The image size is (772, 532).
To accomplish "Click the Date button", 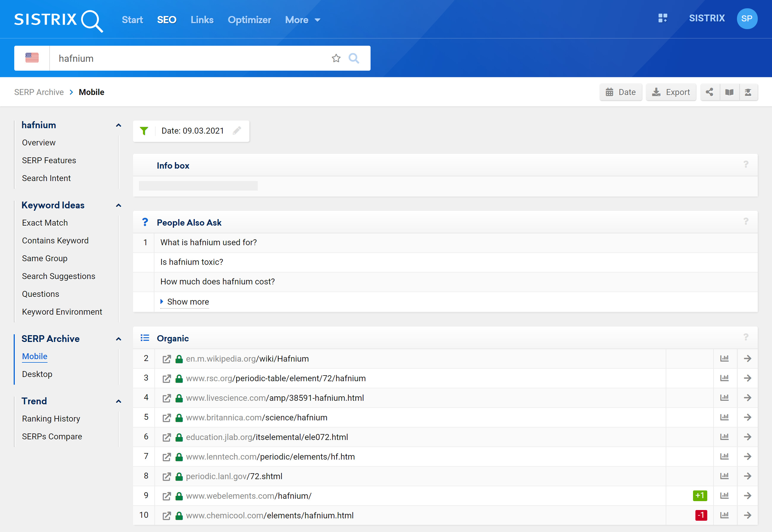I will (x=621, y=92).
